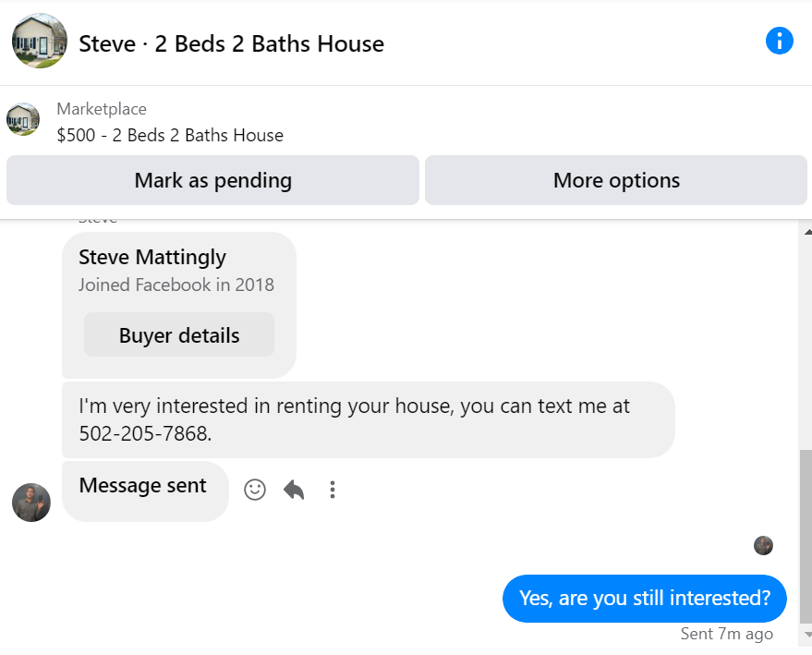
Task: Mark the listing as pending
Action: (212, 180)
